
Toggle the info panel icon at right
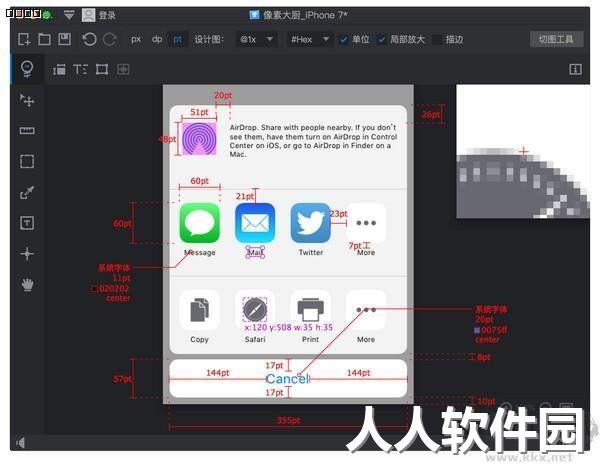pos(576,69)
